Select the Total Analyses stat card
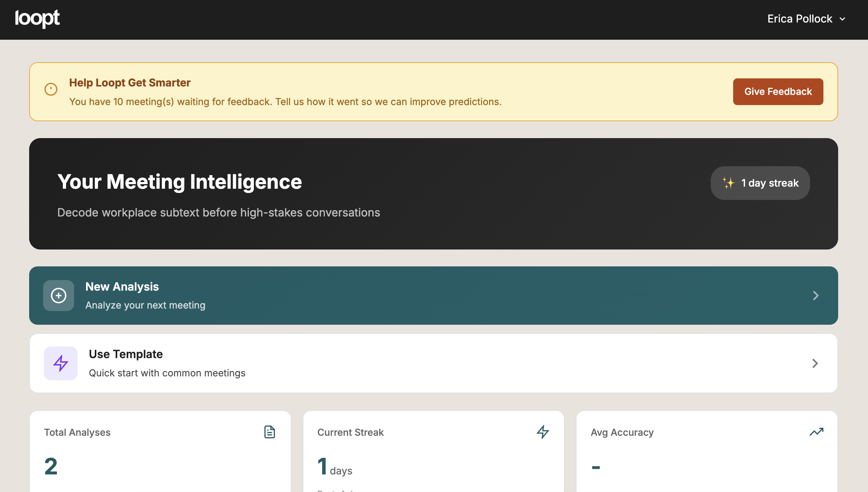This screenshot has height=492, width=868. tap(160, 453)
